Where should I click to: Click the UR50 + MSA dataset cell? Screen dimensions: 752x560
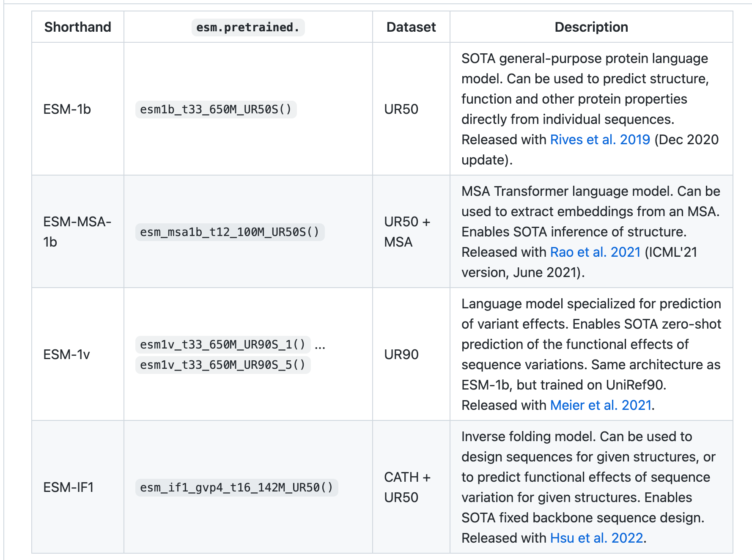click(x=407, y=232)
